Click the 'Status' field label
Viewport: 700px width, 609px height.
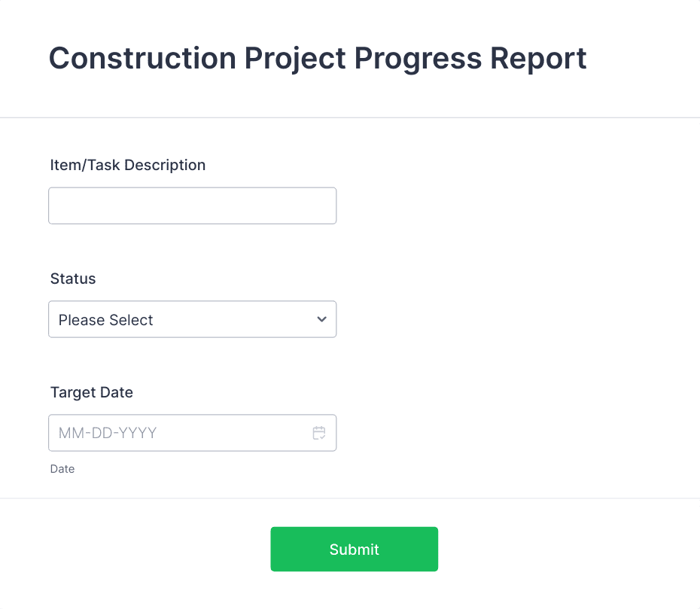(x=73, y=279)
